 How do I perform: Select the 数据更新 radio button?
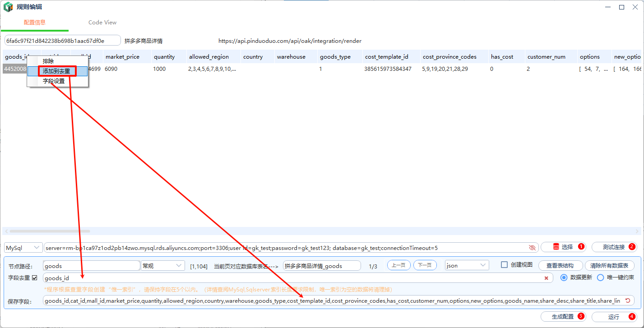click(x=563, y=277)
